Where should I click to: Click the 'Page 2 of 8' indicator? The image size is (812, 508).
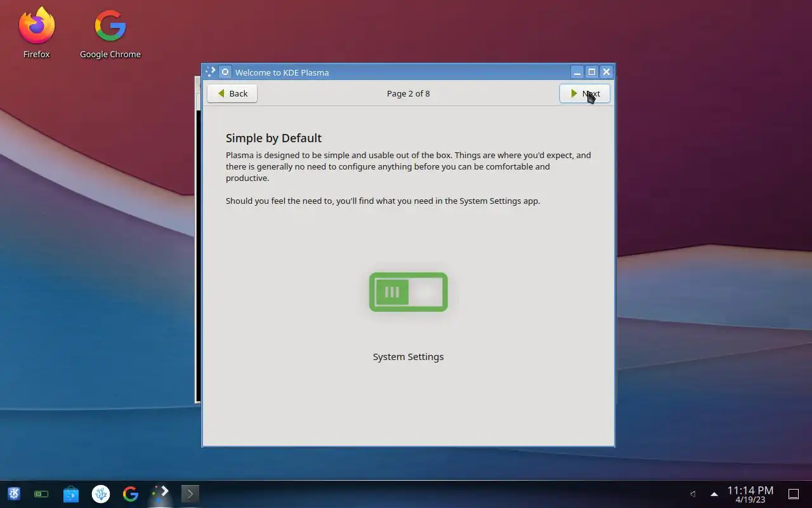[x=409, y=93]
